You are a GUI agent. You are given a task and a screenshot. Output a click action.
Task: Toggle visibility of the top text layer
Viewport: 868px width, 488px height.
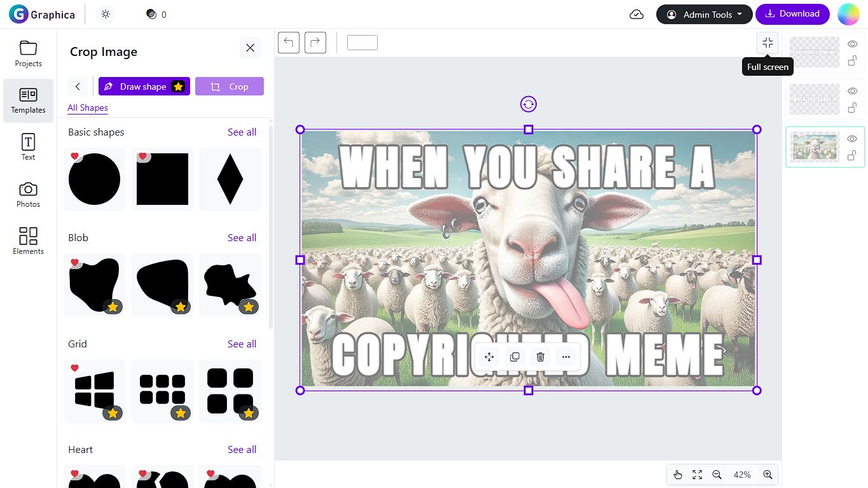853,44
